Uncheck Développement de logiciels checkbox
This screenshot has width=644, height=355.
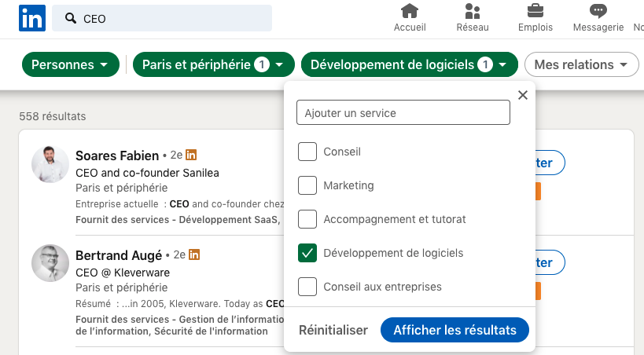[307, 253]
